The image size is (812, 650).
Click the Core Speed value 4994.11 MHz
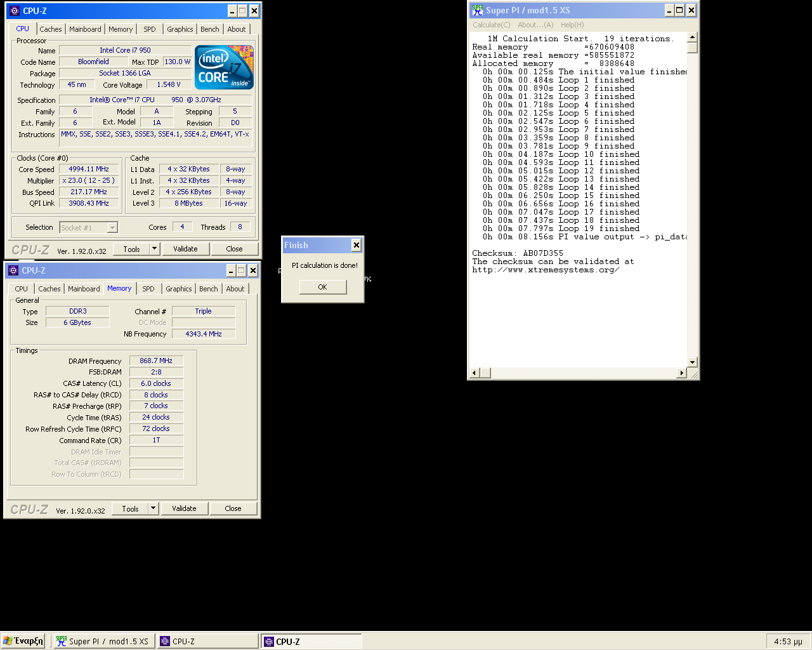(89, 169)
